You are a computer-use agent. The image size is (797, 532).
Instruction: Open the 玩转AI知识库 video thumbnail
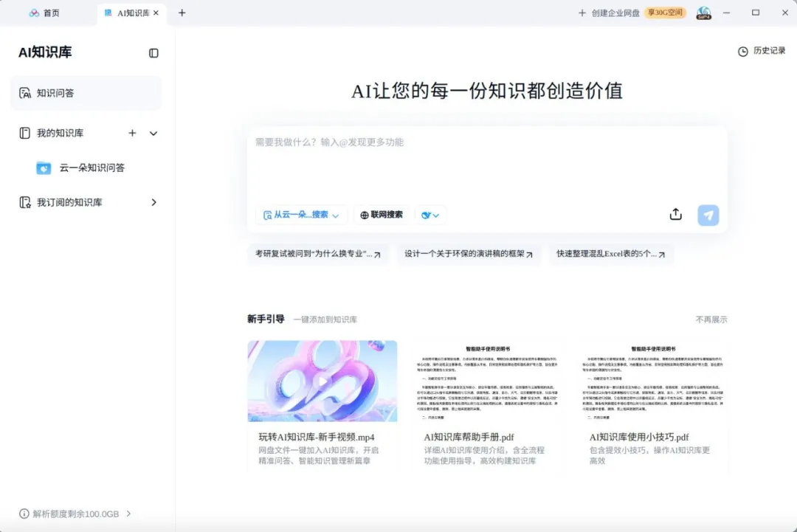[x=322, y=381]
